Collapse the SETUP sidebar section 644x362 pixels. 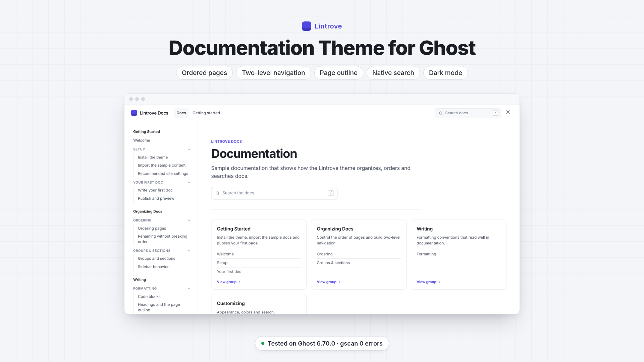coord(189,149)
